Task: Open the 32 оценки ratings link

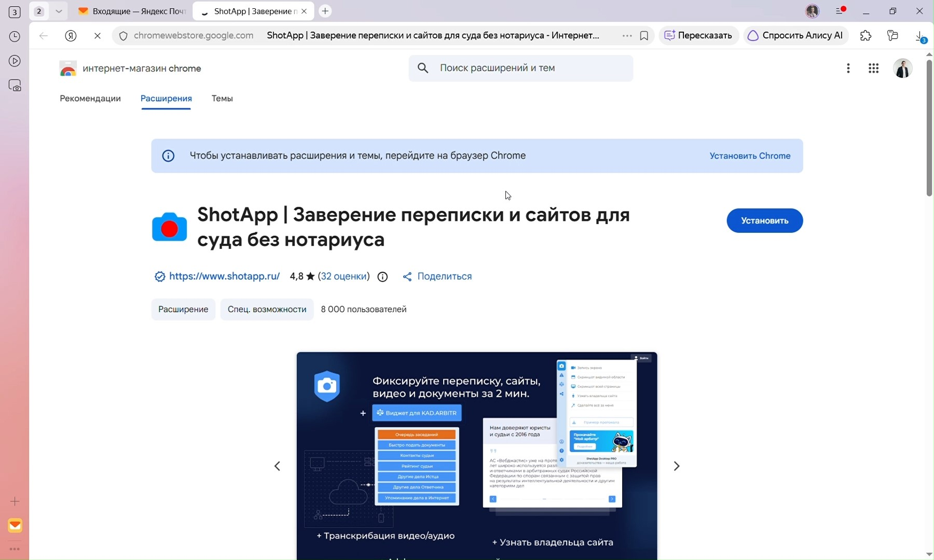Action: pyautogui.click(x=344, y=277)
